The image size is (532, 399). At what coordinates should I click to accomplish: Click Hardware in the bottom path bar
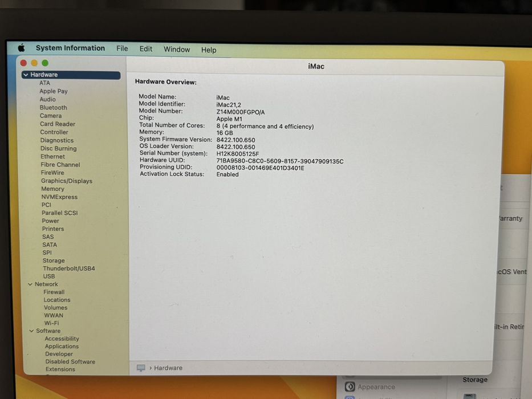168,368
